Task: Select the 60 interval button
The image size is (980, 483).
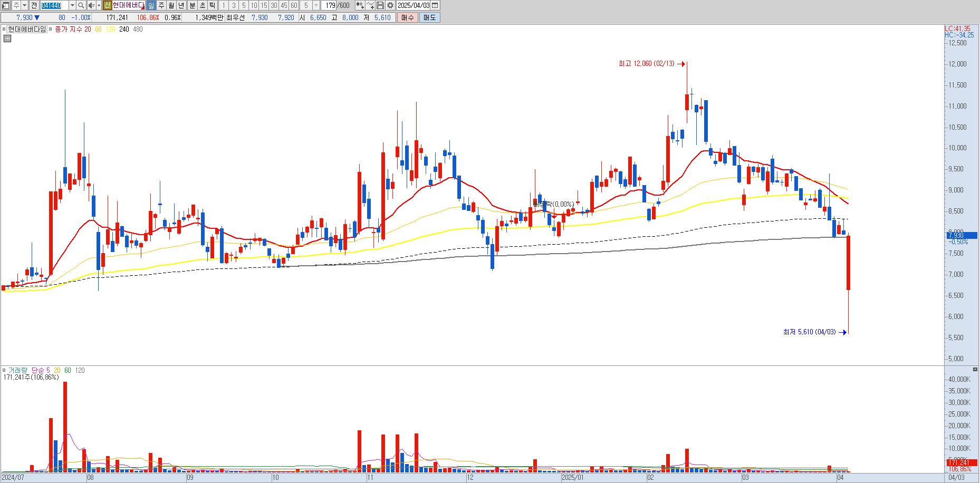Action: 294,5
